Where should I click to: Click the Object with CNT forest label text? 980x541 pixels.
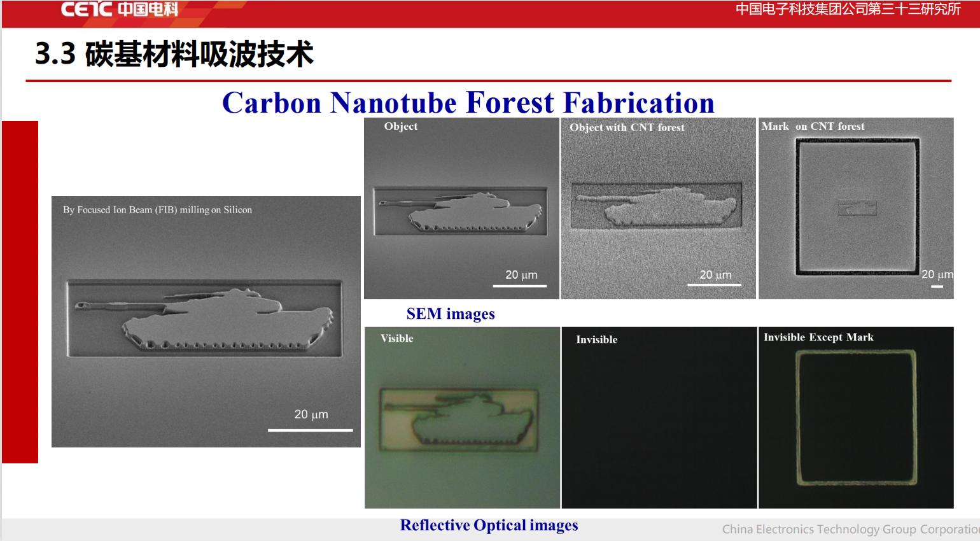click(627, 127)
